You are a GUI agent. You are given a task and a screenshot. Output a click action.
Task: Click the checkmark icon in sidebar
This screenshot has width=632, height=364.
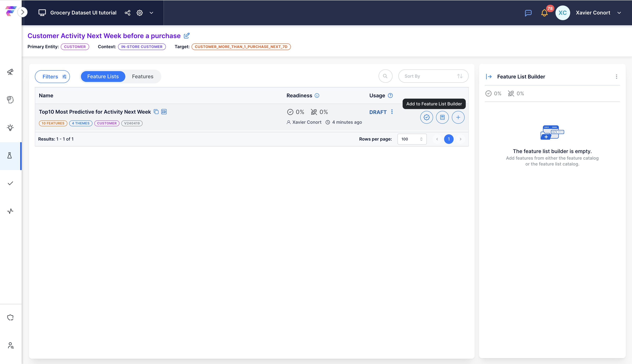click(x=10, y=183)
